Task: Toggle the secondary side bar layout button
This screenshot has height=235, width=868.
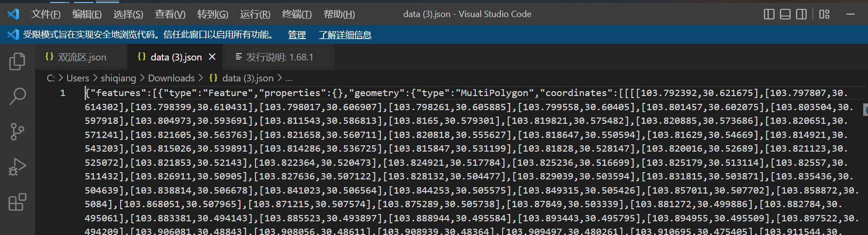Action: click(x=801, y=14)
